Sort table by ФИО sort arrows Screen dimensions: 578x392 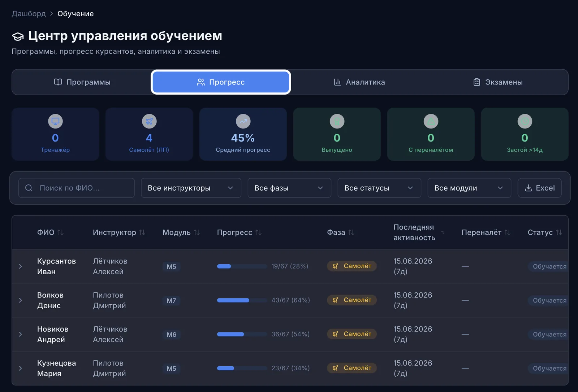61,232
